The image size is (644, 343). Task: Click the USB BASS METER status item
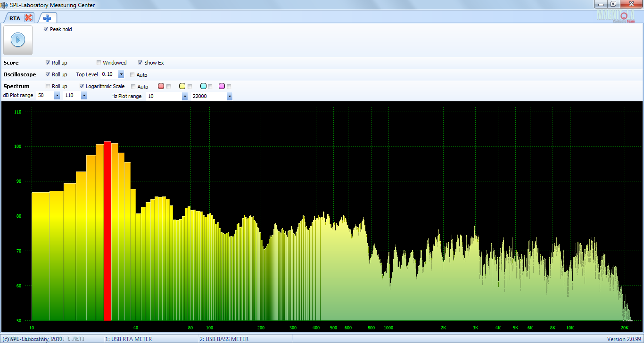pyautogui.click(x=224, y=339)
